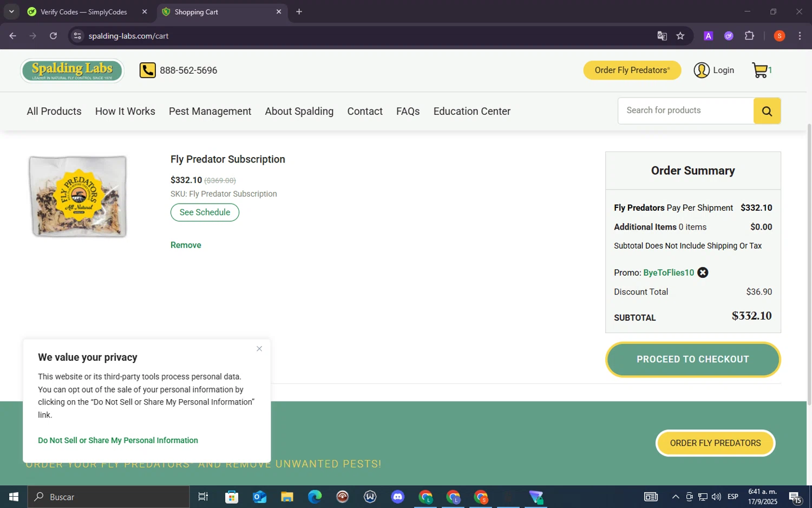
Task: Click the ORDER FLY PREDATORS footer button
Action: [x=715, y=443]
